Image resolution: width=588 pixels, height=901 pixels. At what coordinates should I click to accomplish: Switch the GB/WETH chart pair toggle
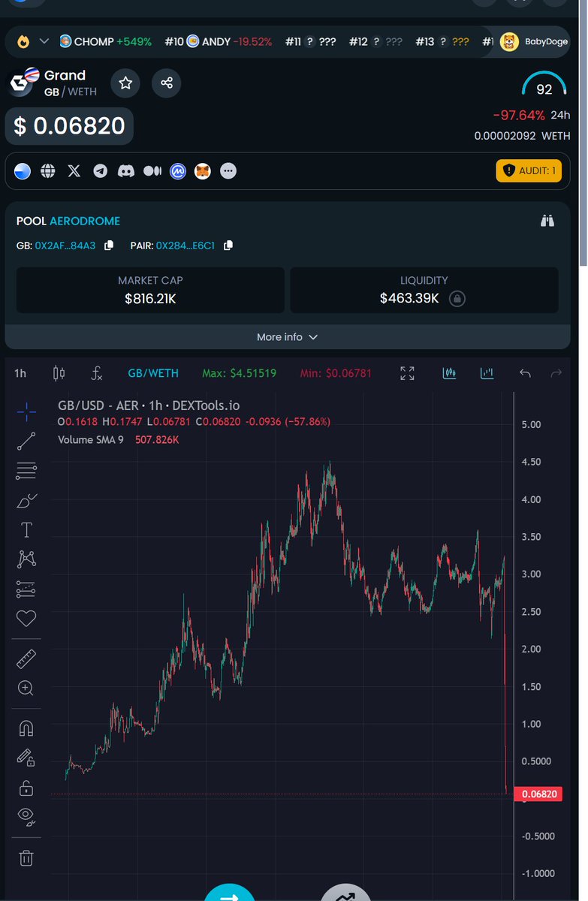point(153,373)
